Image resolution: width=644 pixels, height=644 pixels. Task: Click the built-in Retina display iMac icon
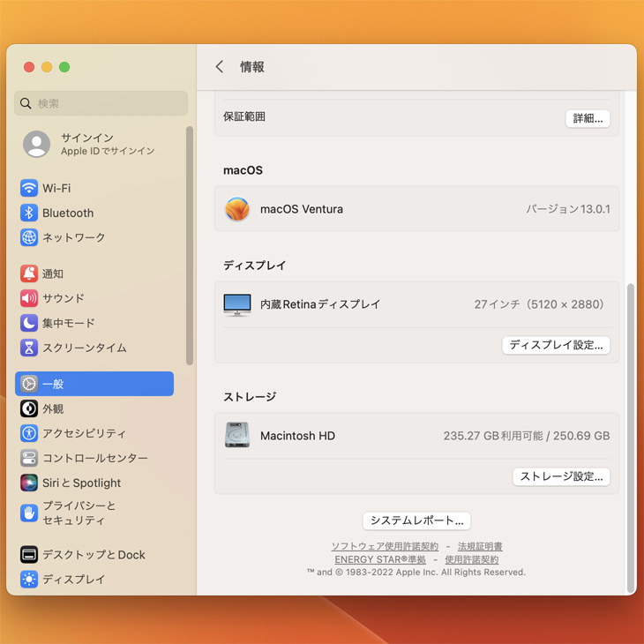pyautogui.click(x=237, y=304)
